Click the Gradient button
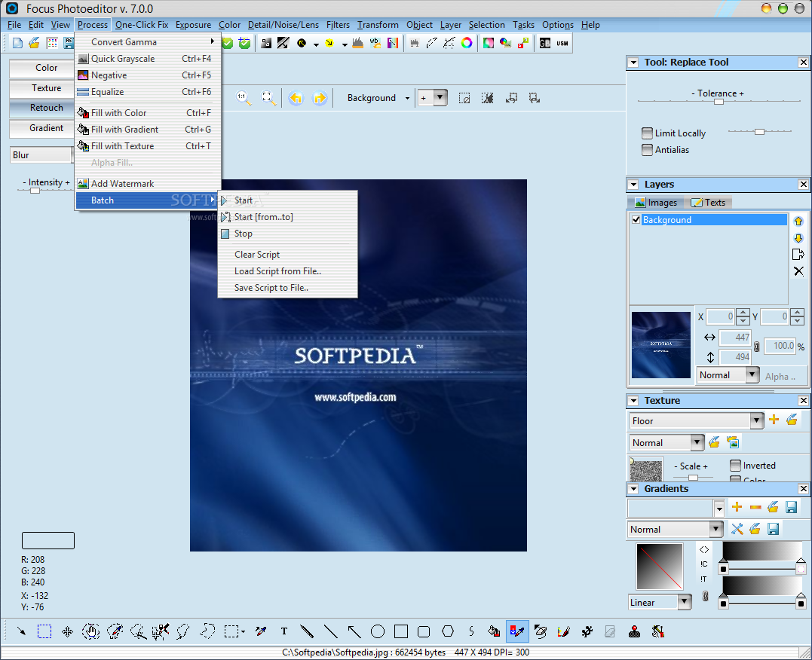The width and height of the screenshot is (812, 660). click(41, 128)
